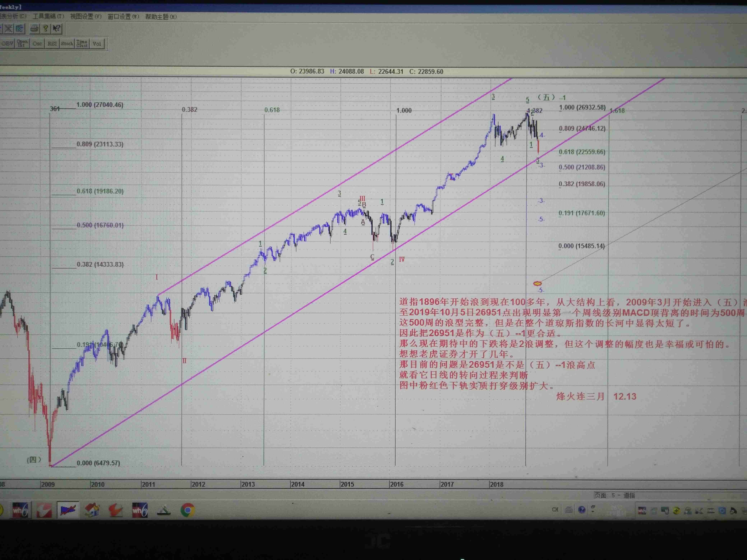Open the 视图设置(V) menu
Screen dimensions: 747x560
click(x=86, y=16)
